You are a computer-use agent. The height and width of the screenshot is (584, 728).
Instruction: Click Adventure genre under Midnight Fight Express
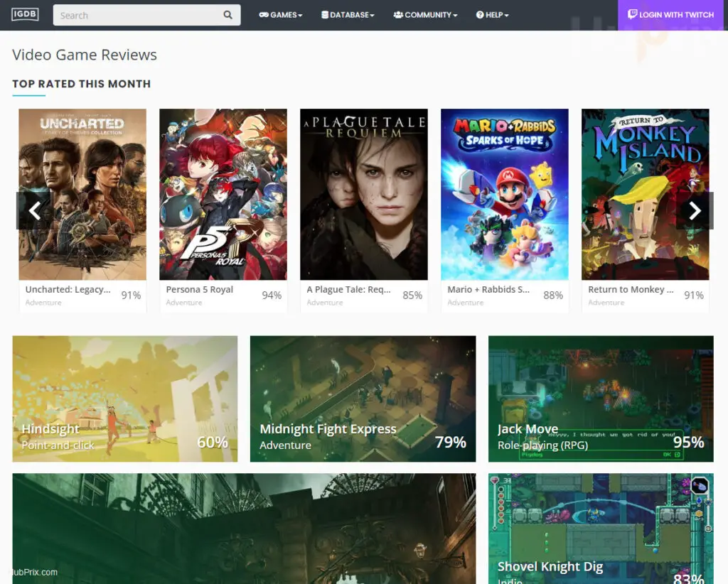pos(286,445)
